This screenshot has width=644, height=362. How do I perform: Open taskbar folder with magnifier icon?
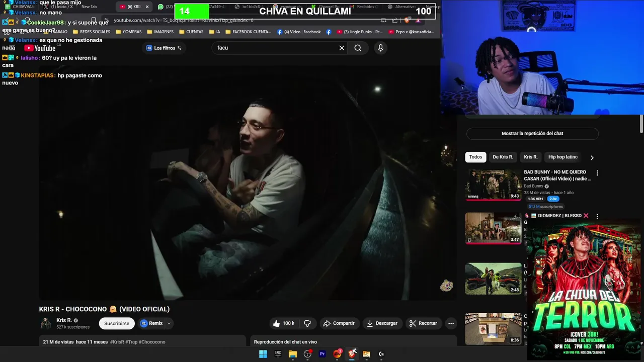(x=367, y=354)
